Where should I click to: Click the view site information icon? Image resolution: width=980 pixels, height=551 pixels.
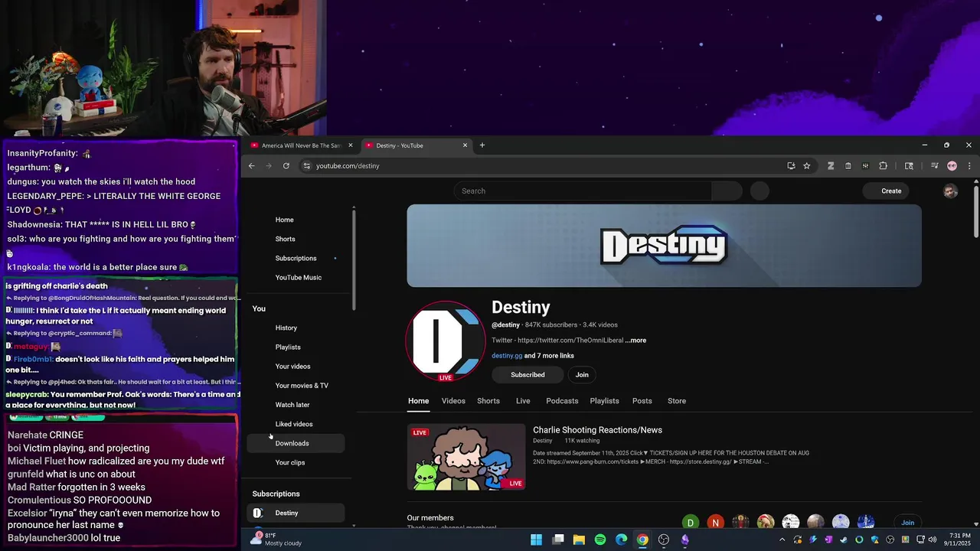(306, 166)
